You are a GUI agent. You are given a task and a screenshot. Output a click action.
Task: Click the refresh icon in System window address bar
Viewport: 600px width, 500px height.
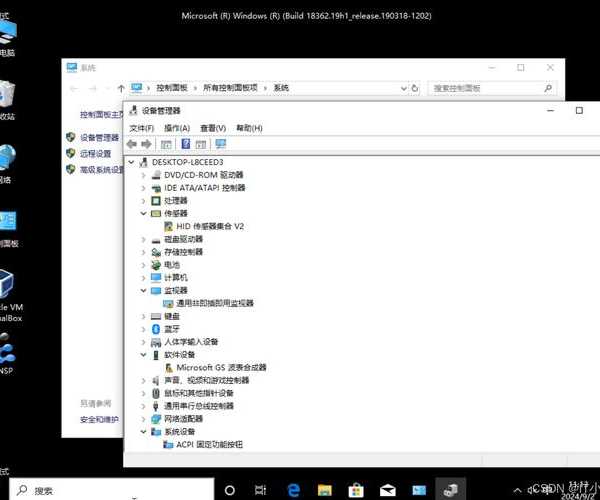point(415,88)
